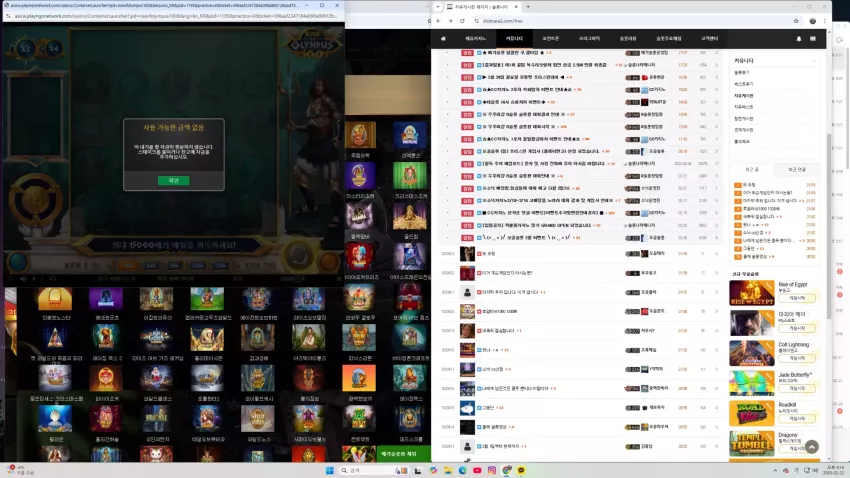Open the 홀리데이시즌 slot thumbnail
The height and width of the screenshot is (478, 850).
[207, 338]
